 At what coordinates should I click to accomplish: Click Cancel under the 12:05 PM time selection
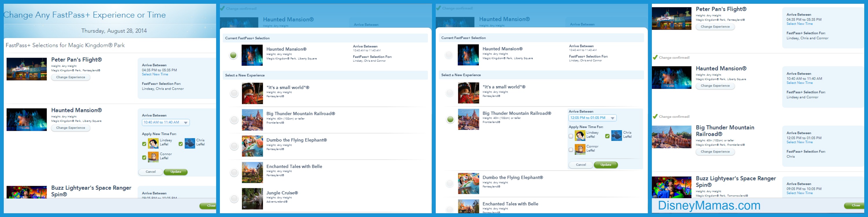(x=581, y=165)
